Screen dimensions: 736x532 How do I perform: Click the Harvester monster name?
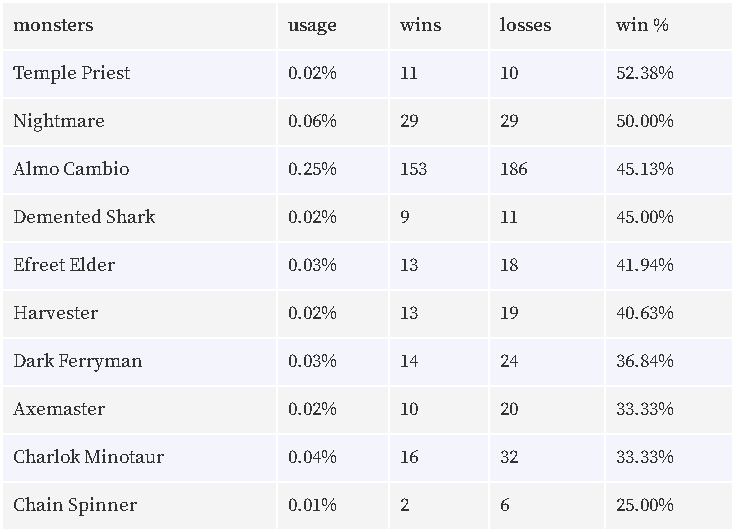[x=55, y=313]
